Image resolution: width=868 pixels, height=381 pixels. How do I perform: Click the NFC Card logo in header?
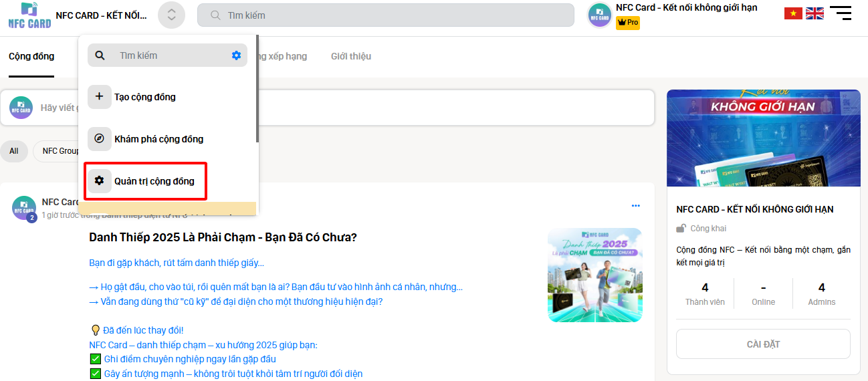[x=29, y=15]
